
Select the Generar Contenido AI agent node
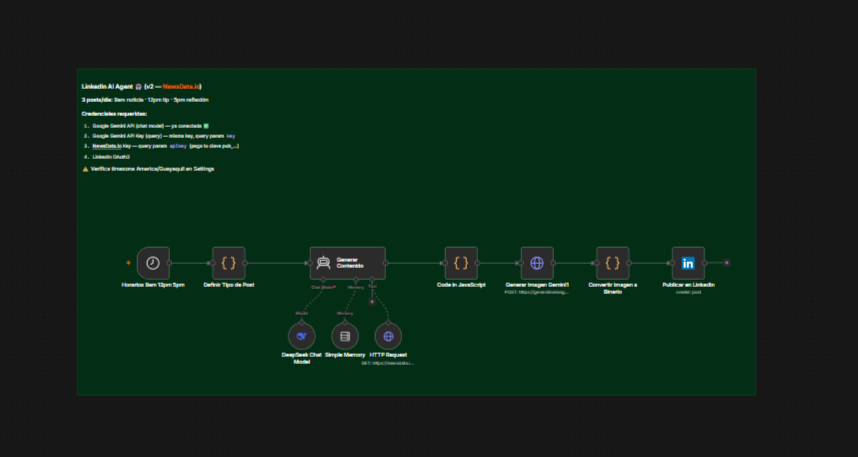click(x=347, y=263)
